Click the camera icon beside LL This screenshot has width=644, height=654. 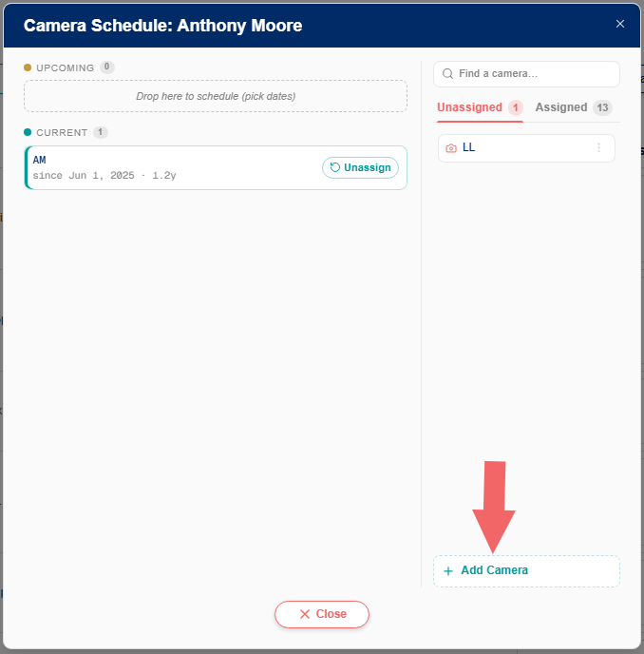click(x=451, y=148)
